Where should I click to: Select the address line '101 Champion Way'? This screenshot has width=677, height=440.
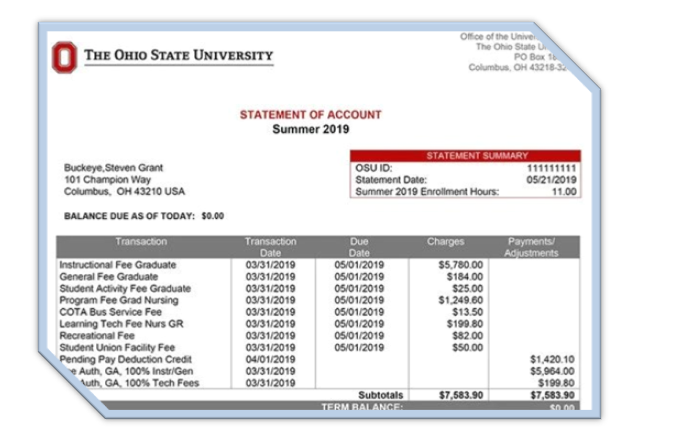coord(108,180)
